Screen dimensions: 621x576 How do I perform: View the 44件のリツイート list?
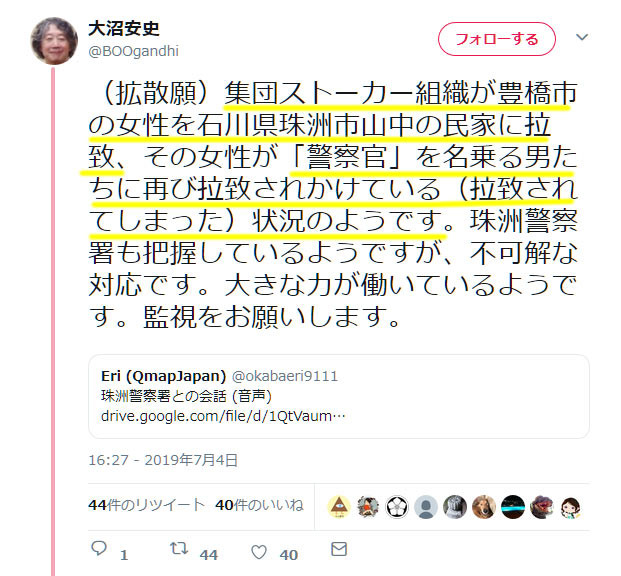(x=147, y=505)
